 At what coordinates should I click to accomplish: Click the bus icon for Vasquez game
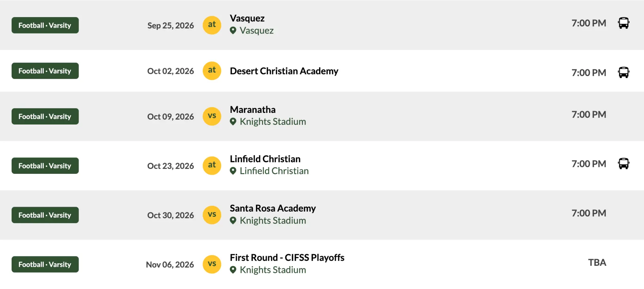click(x=623, y=23)
